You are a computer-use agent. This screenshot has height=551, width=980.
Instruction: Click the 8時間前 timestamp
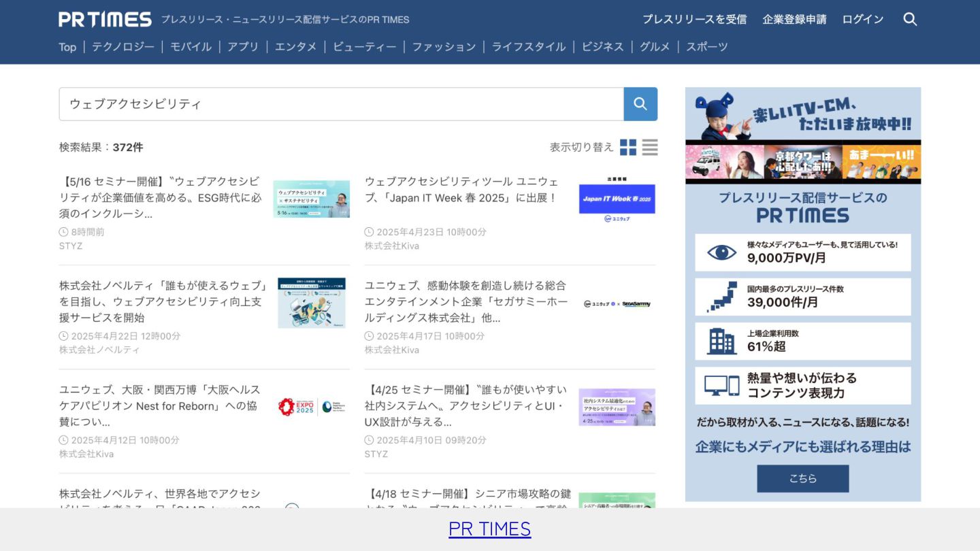coord(88,232)
